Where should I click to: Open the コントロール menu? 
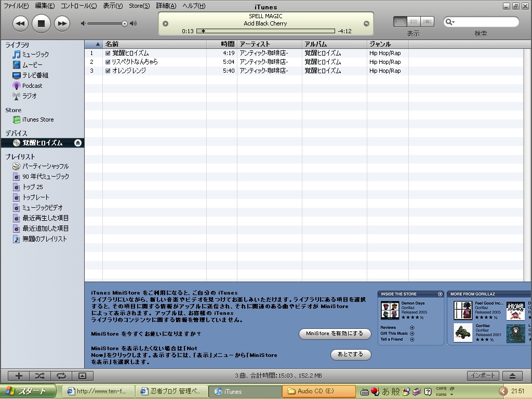pyautogui.click(x=79, y=6)
